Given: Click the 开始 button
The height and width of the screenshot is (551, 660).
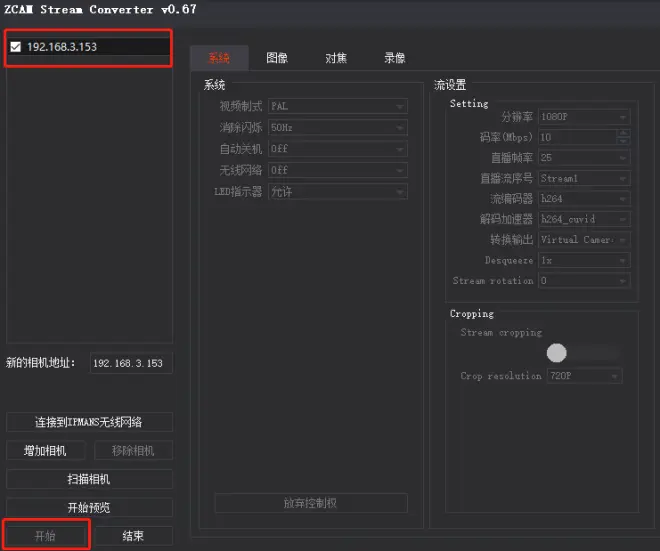Looking at the screenshot, I should point(45,535).
